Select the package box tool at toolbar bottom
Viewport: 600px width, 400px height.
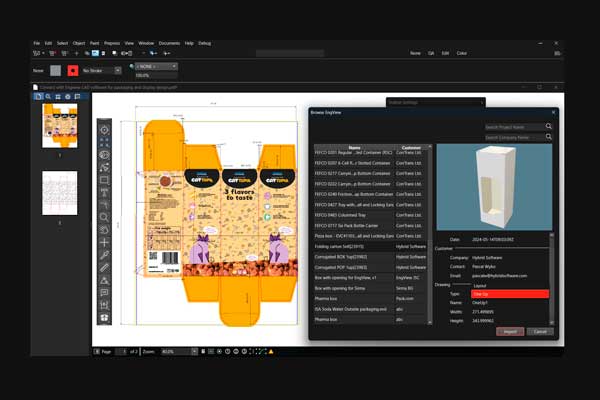point(104,318)
